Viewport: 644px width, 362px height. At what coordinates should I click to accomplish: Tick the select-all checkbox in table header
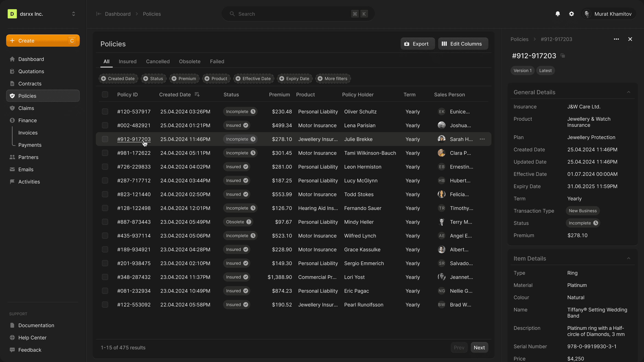[x=105, y=94]
